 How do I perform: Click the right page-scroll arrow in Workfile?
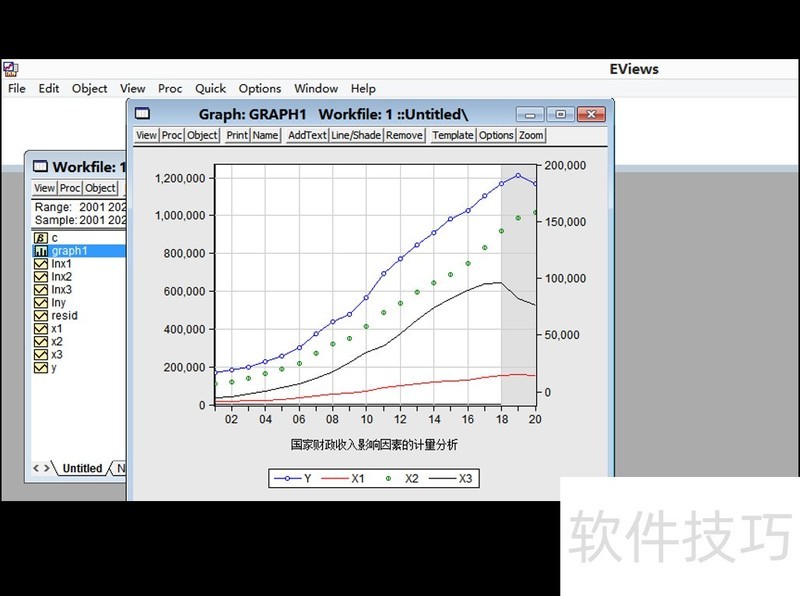(46, 468)
